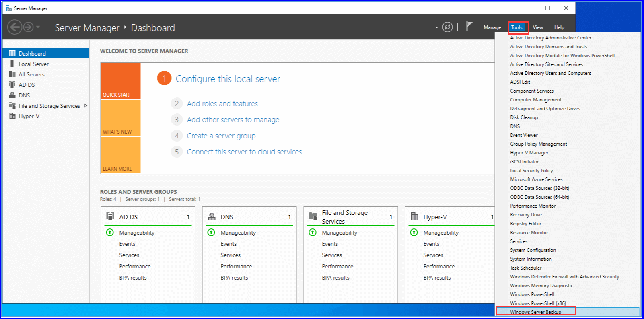Click the DNS role tile icon

pos(212,217)
